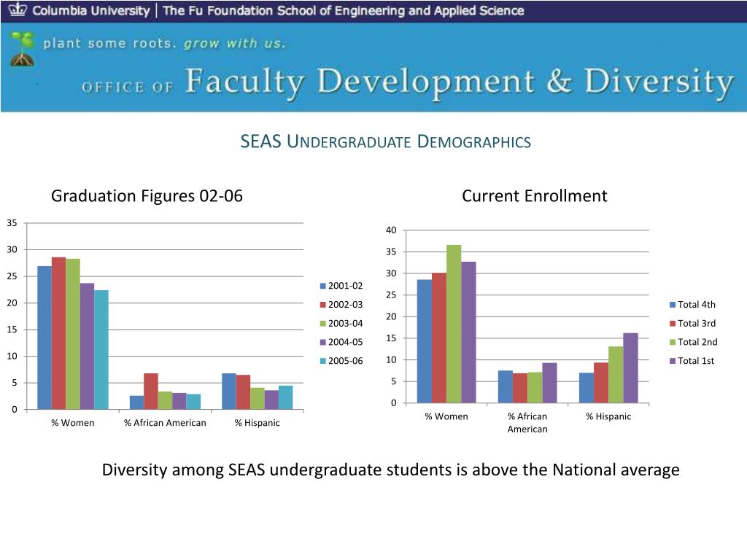
Task: Click '% African American' label under Enrollment chart
Action: [x=527, y=423]
